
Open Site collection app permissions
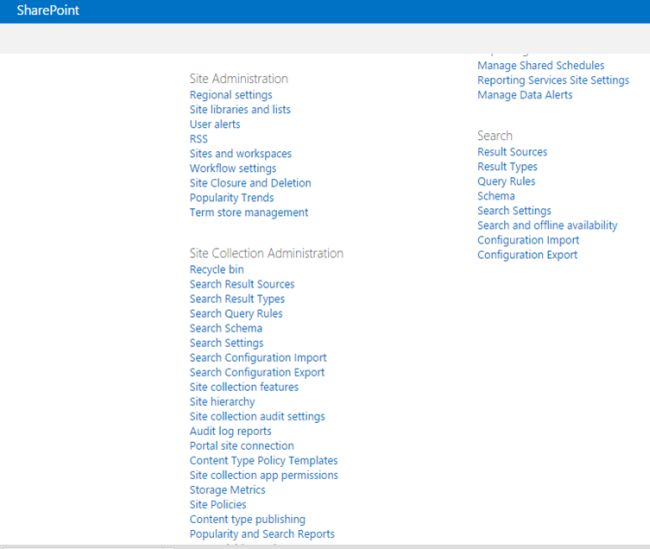tap(264, 475)
